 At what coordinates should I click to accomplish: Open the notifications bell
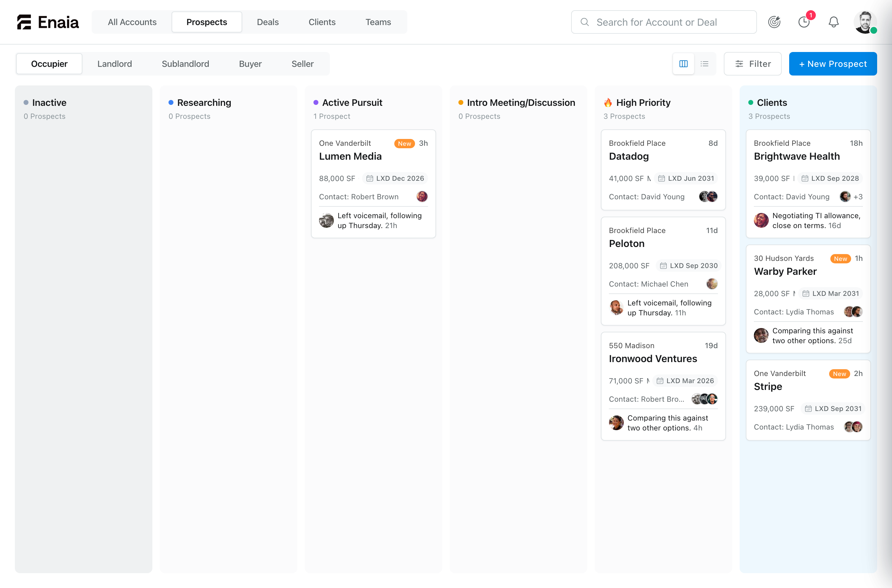(833, 22)
